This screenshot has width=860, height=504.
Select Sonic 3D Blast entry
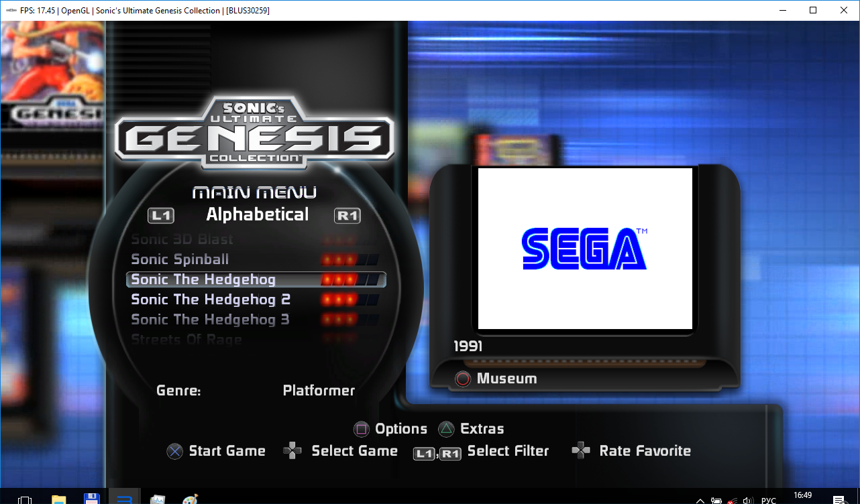(x=182, y=239)
